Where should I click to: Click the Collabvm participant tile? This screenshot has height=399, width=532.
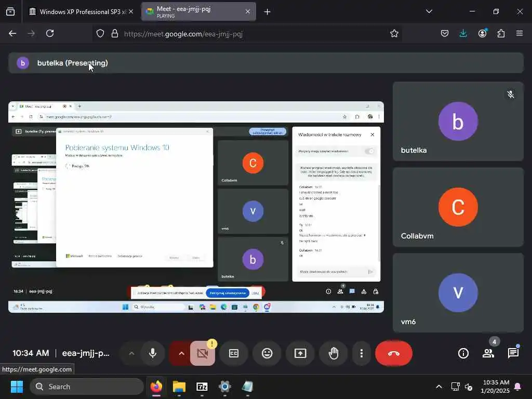(458, 207)
